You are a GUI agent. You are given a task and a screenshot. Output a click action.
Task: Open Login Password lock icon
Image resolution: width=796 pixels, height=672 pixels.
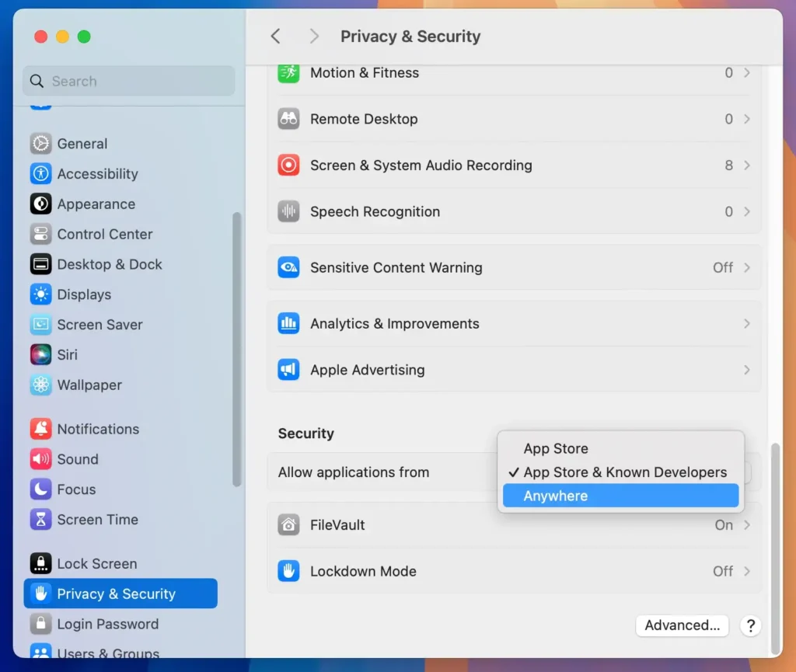[x=40, y=624]
